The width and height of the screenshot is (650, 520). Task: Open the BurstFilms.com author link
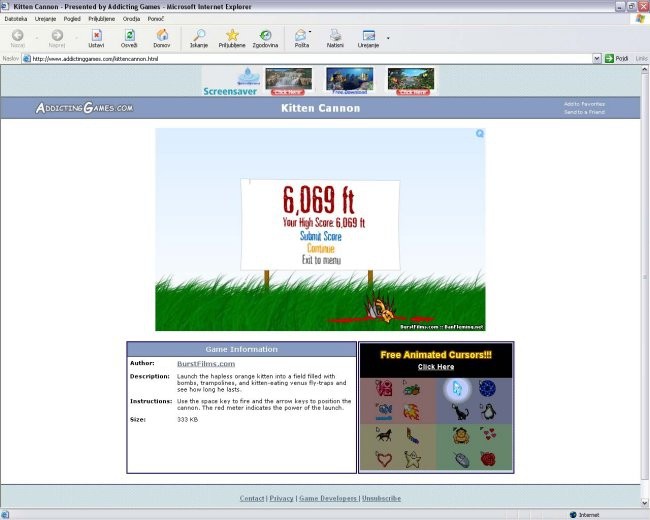click(206, 364)
